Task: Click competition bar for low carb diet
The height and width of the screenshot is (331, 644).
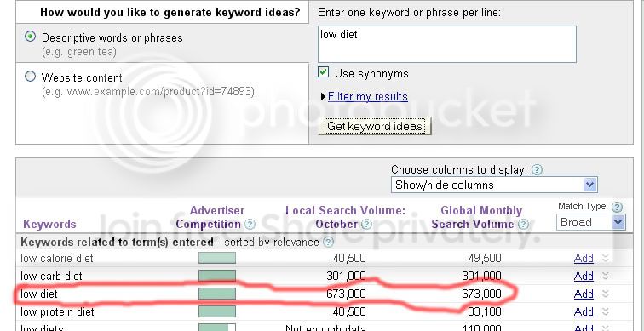Action: (217, 276)
